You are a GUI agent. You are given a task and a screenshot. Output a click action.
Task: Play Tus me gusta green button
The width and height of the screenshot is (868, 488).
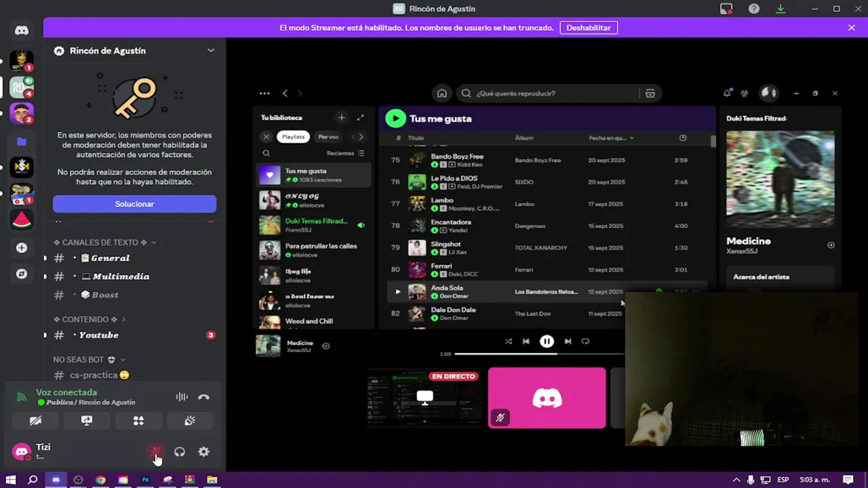tap(395, 119)
